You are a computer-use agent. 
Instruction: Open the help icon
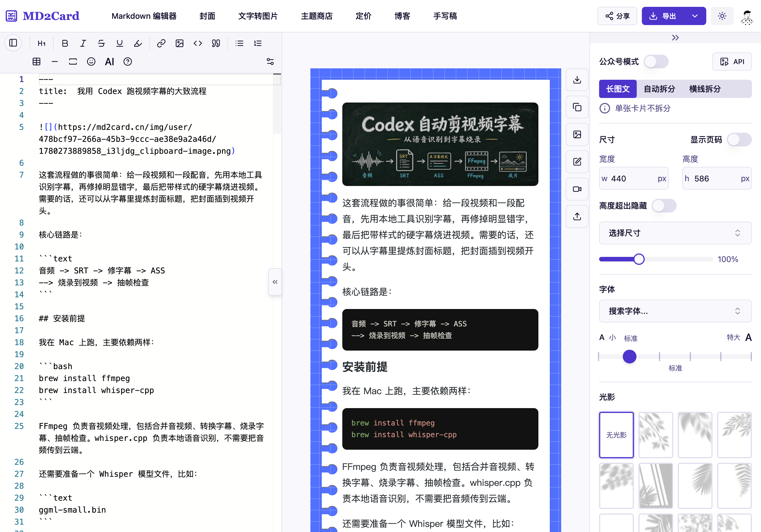click(x=128, y=62)
